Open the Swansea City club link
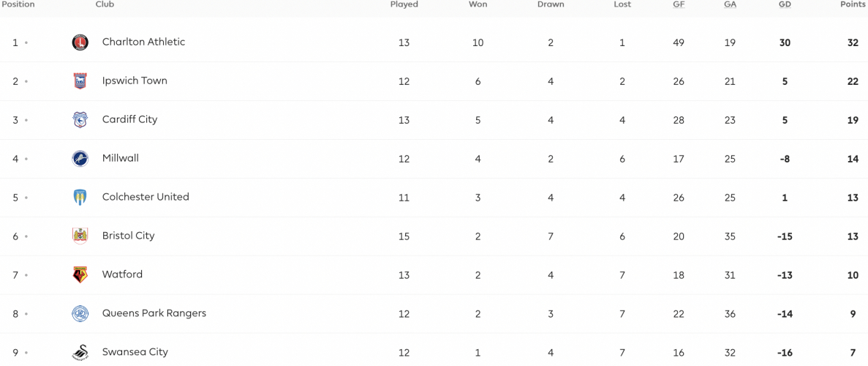868x366 pixels. 135,352
